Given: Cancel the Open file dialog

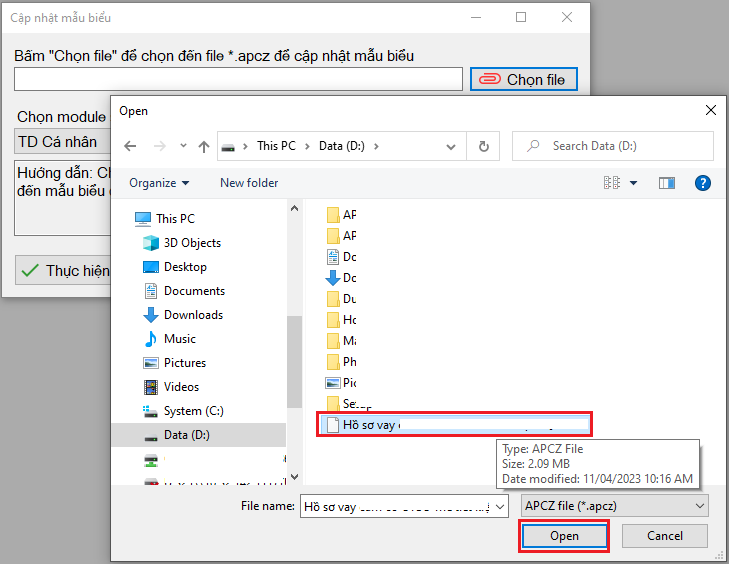Looking at the screenshot, I should coord(665,536).
